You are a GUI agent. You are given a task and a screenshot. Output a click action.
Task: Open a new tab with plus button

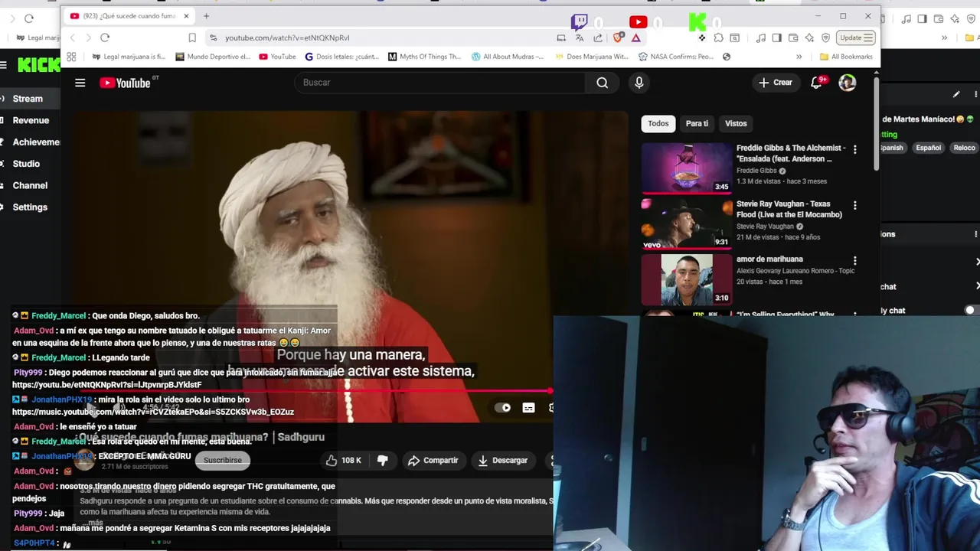(x=206, y=16)
